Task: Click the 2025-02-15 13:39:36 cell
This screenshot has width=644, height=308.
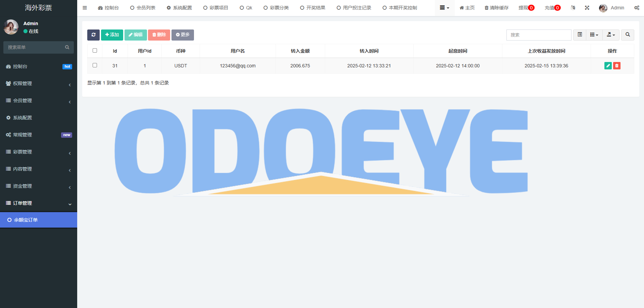Action: (x=546, y=66)
